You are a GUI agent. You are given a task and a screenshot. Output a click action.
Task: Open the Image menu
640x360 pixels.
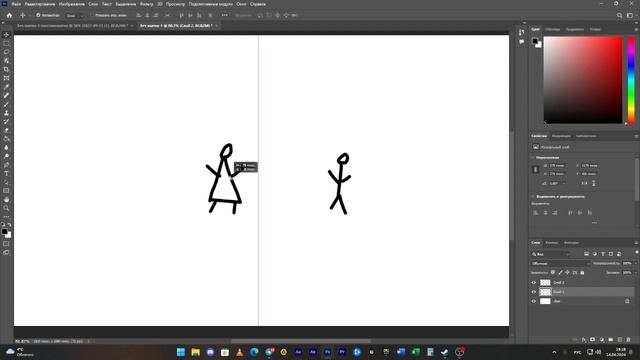(x=72, y=4)
